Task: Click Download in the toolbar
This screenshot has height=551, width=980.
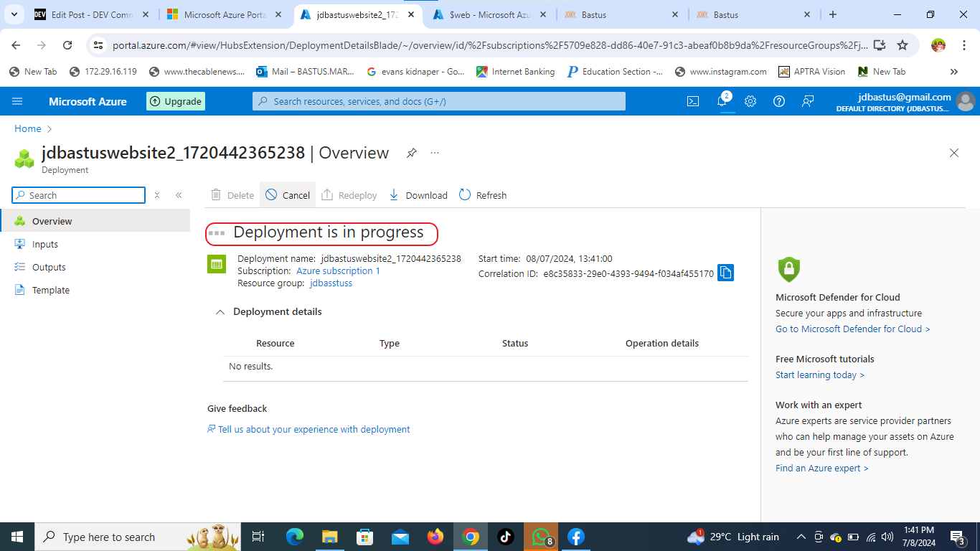Action: coord(418,195)
